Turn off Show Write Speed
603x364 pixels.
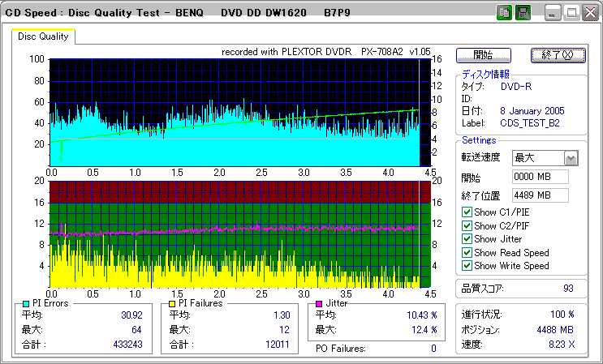coord(467,266)
